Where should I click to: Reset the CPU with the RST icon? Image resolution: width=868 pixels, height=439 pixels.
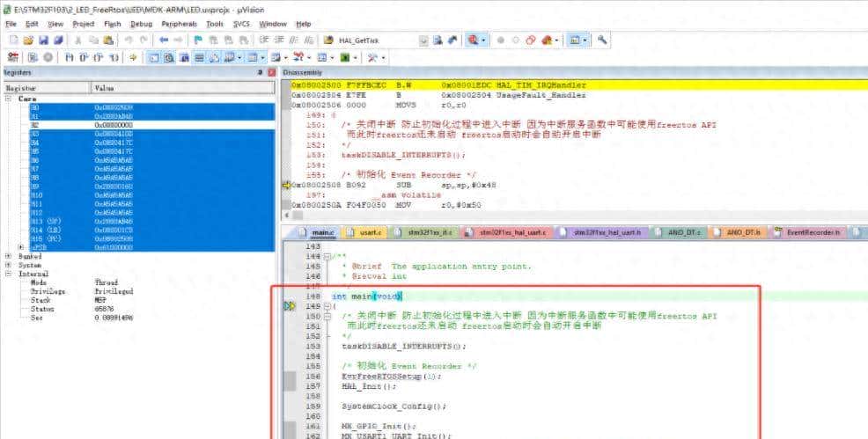(12, 57)
